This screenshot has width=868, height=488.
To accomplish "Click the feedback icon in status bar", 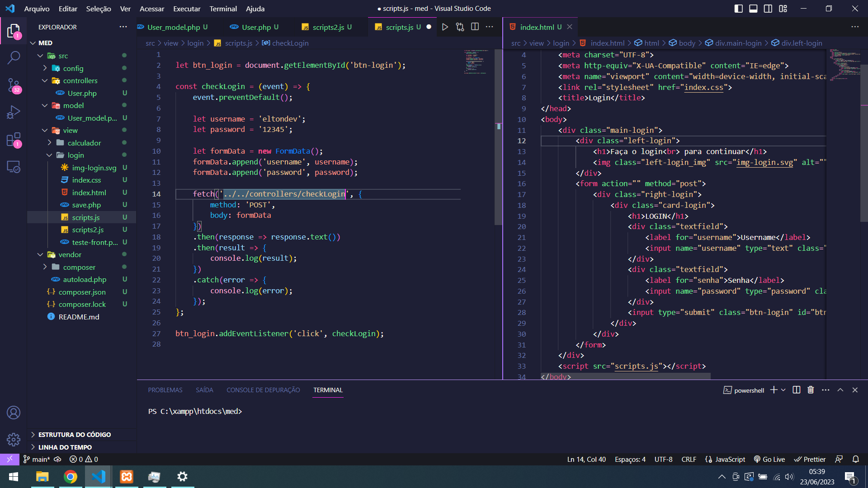I will tap(839, 459).
